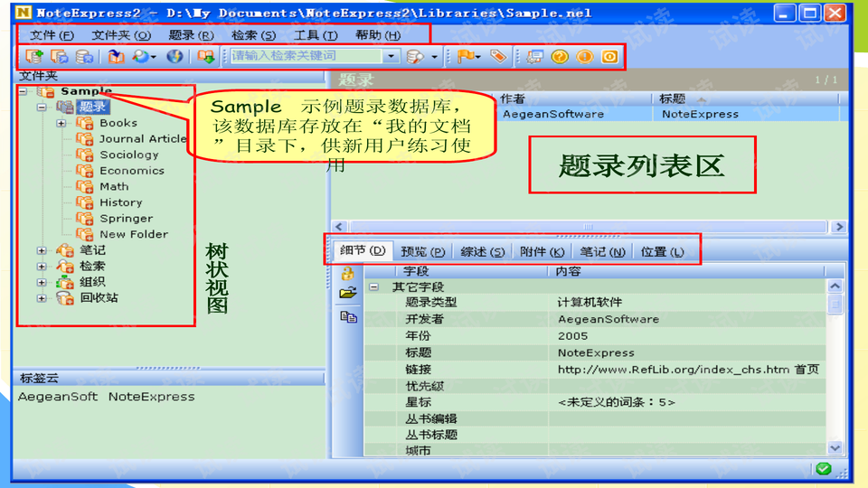Click the lock icon in details panel

(347, 273)
